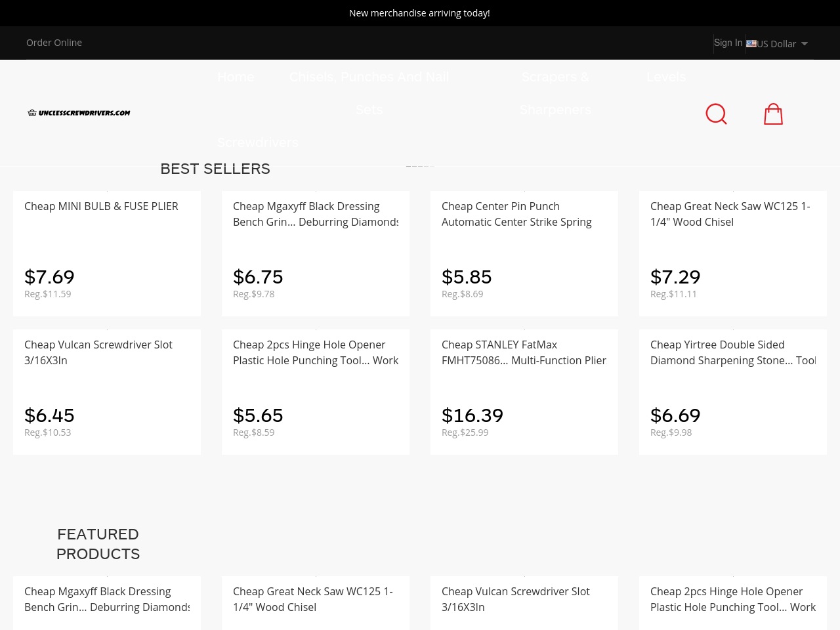Click the $6.69 price
Screen dimensions: 840x630
click(x=675, y=415)
